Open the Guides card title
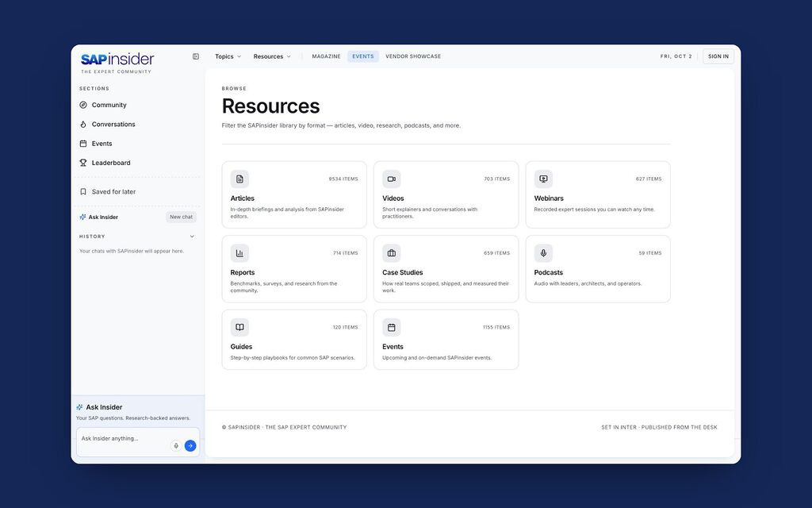 point(241,347)
